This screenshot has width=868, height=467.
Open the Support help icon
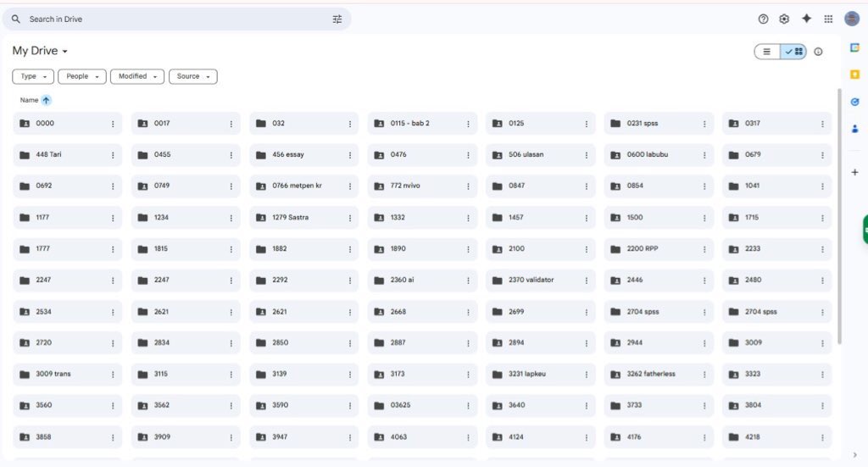tap(763, 19)
